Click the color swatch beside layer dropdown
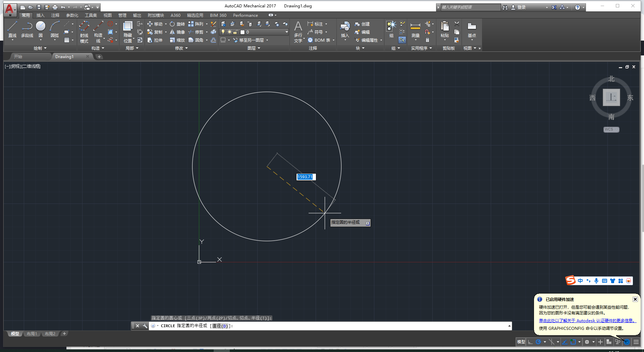Viewport: 644px width, 352px height. pos(242,32)
